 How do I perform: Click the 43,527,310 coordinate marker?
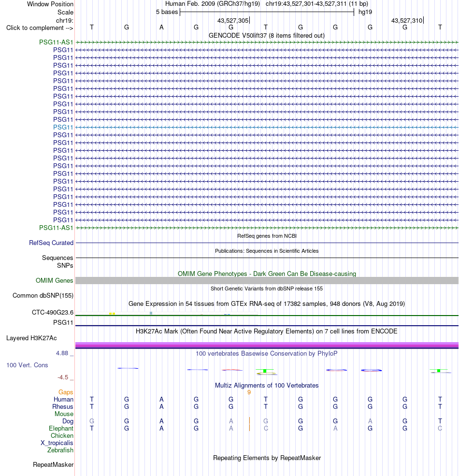[407, 21]
